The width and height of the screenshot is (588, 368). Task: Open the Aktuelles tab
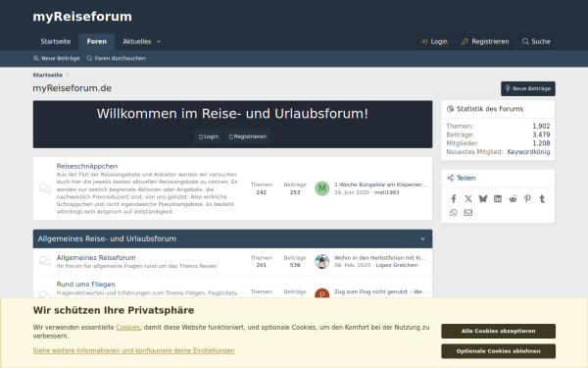point(137,41)
